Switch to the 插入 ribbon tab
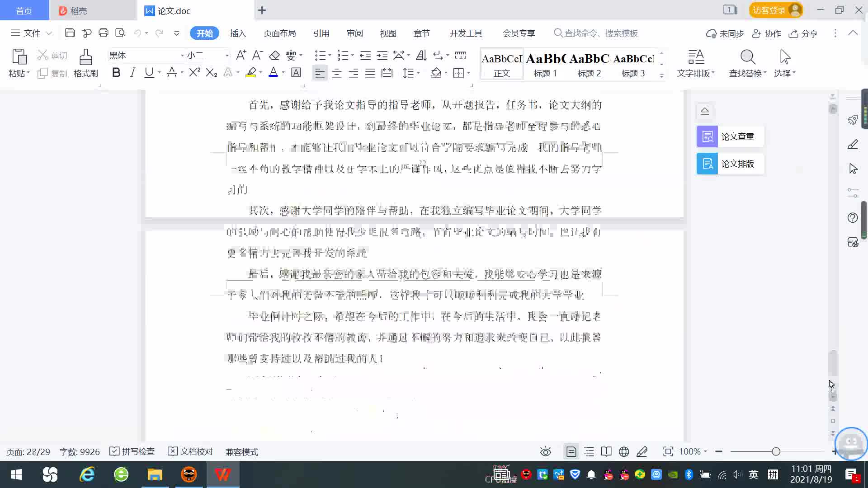Screen dimensions: 868x488 [x=238, y=33]
